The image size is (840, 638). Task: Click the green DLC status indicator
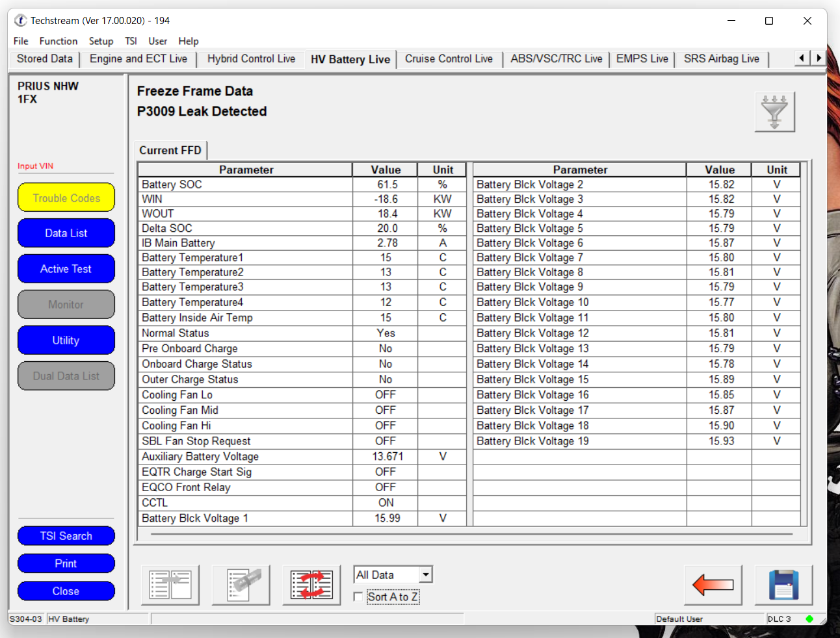(x=809, y=619)
